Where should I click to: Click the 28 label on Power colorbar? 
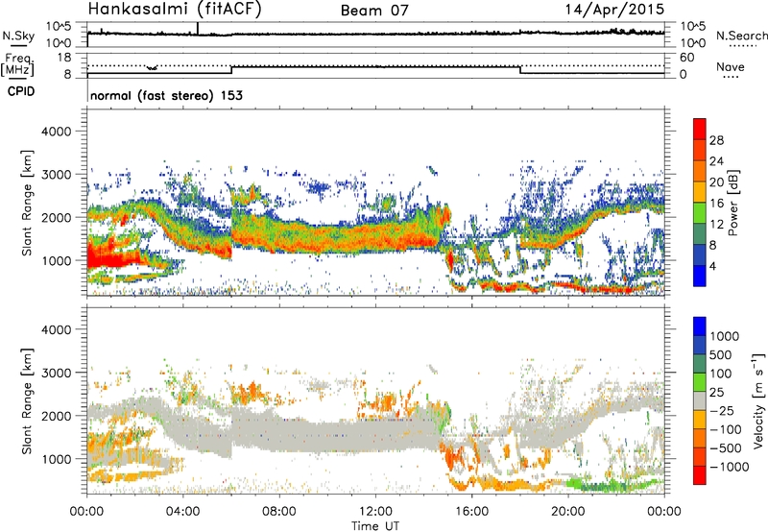[x=716, y=140]
